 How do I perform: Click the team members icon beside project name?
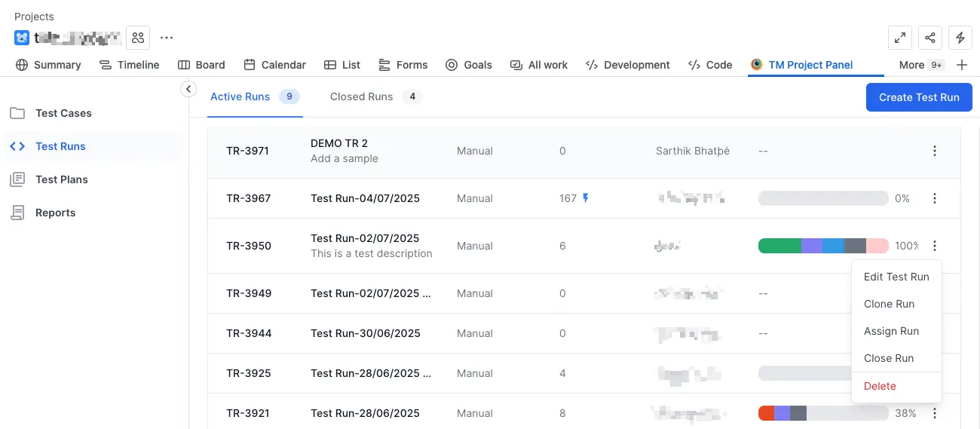click(x=138, y=38)
